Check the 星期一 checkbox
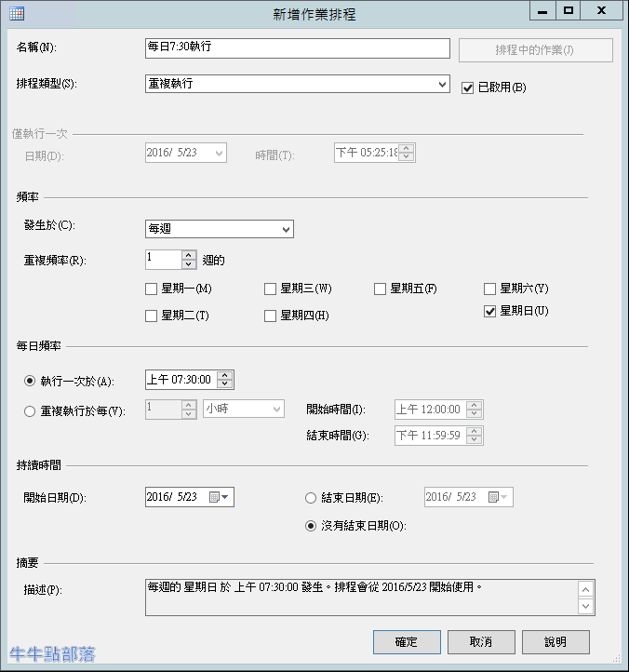The width and height of the screenshot is (629, 672). [x=152, y=289]
